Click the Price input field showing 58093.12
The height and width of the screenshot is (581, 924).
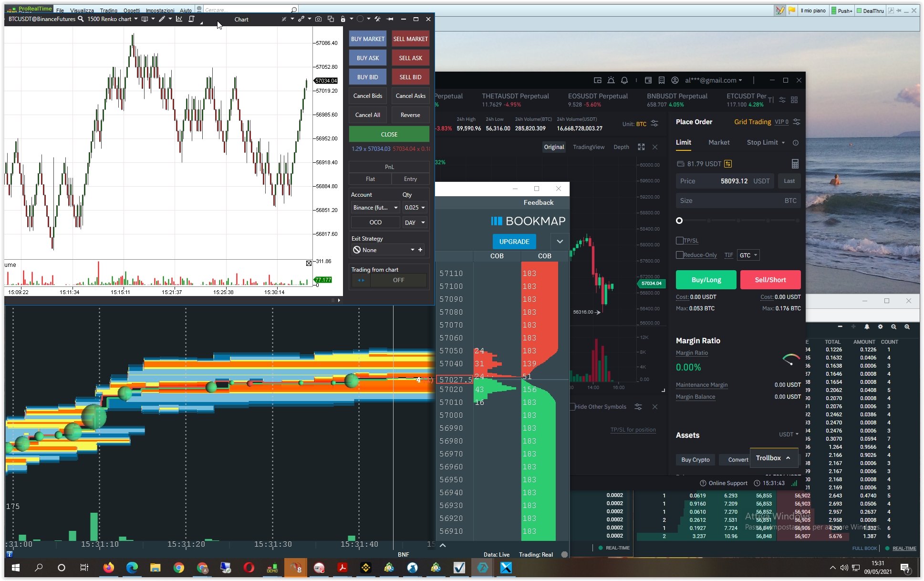[x=725, y=181]
